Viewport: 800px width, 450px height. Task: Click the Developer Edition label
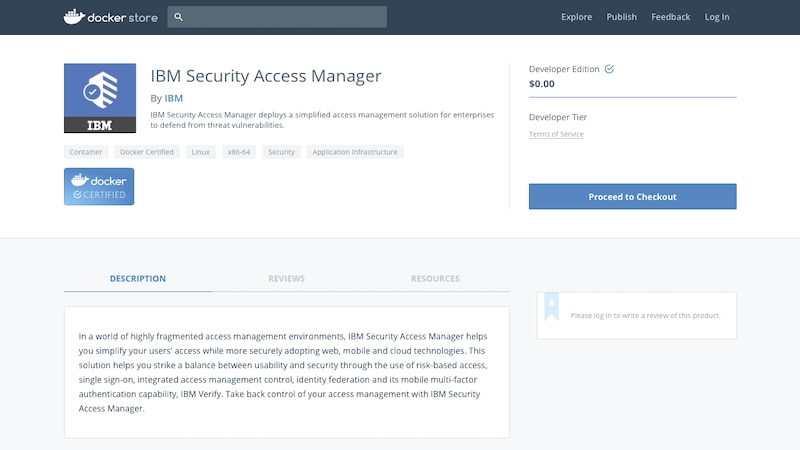[x=564, y=69]
